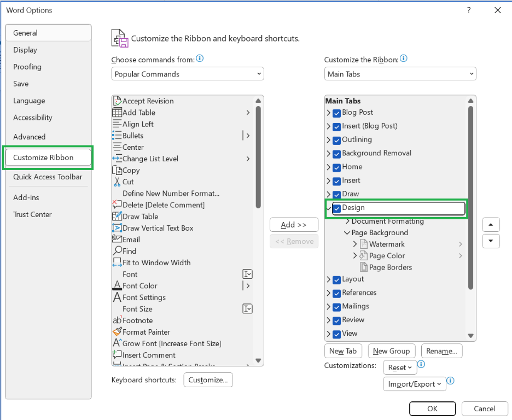
Task: Uncheck the Blog Post tab checkbox
Action: 336,113
